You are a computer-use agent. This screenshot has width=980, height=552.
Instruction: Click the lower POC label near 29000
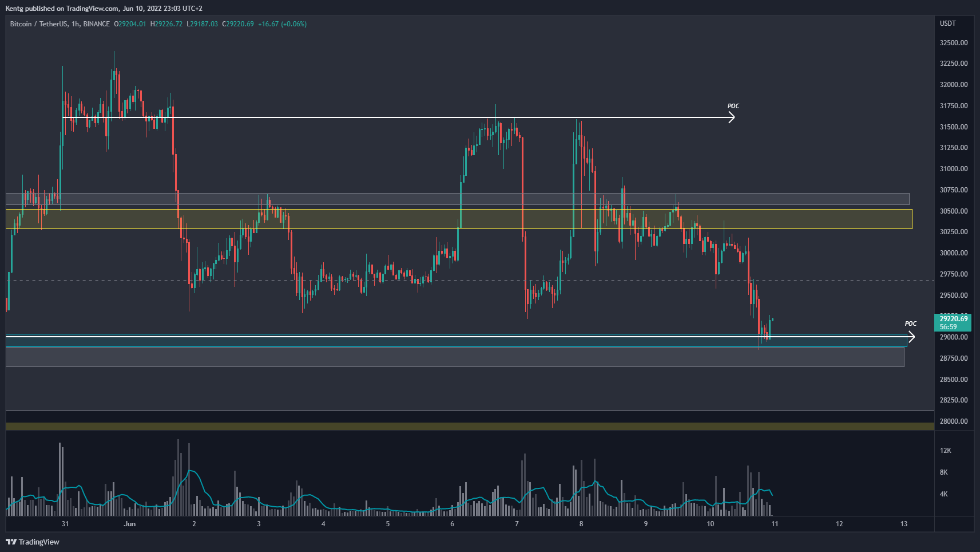911,324
